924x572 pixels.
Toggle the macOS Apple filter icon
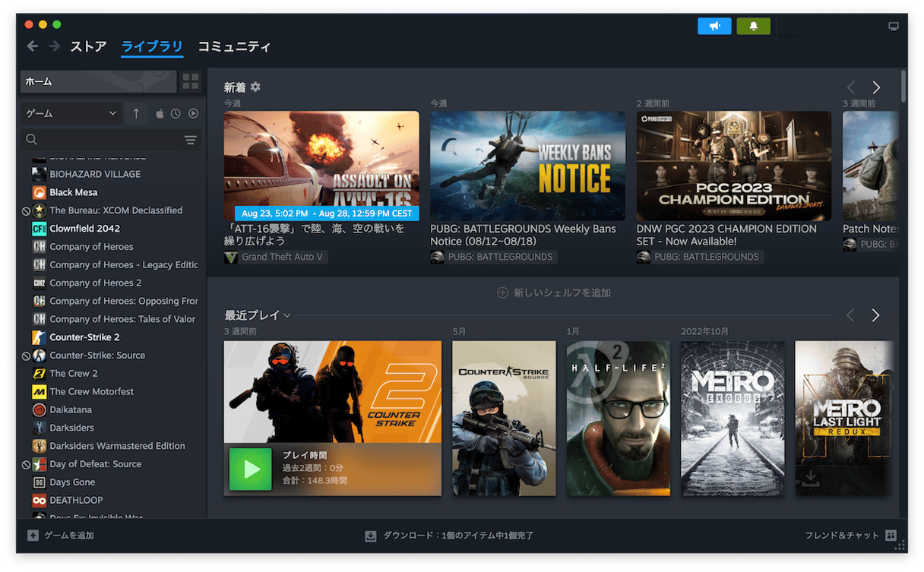[160, 113]
